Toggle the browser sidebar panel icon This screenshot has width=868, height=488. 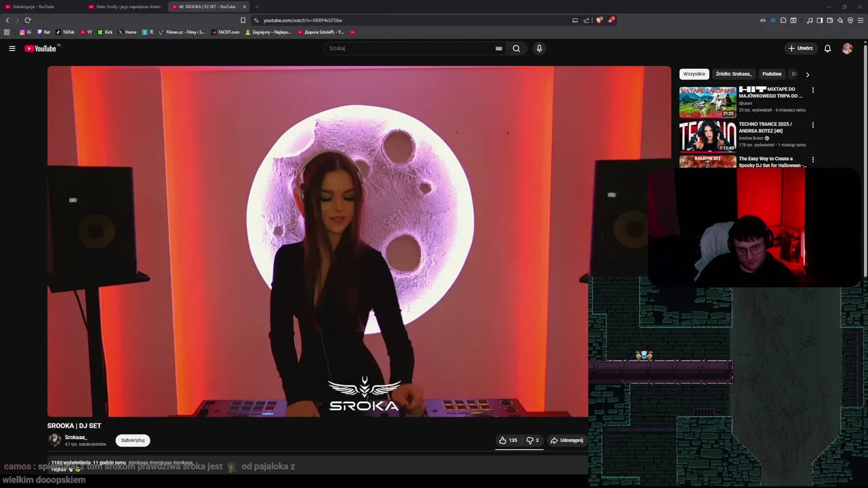coord(819,20)
